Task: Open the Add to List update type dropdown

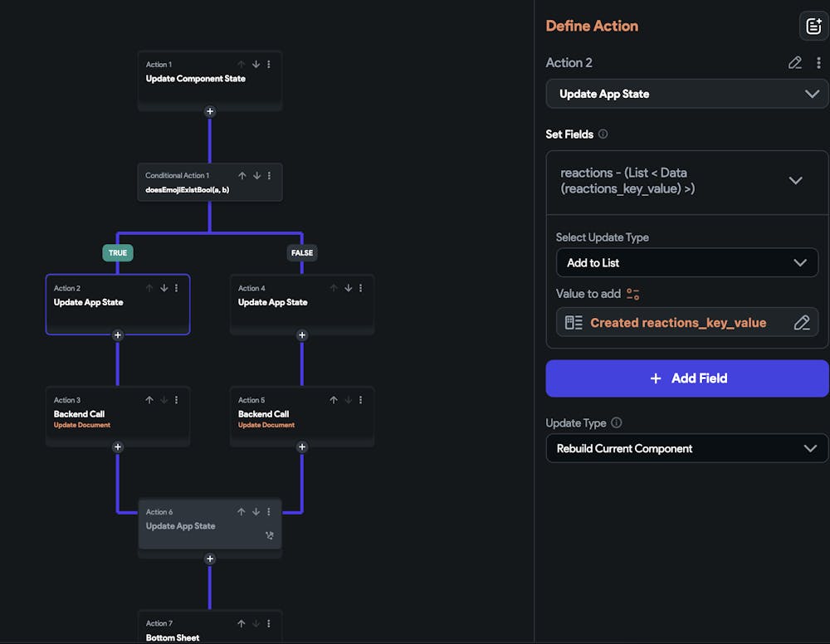Action: click(686, 263)
